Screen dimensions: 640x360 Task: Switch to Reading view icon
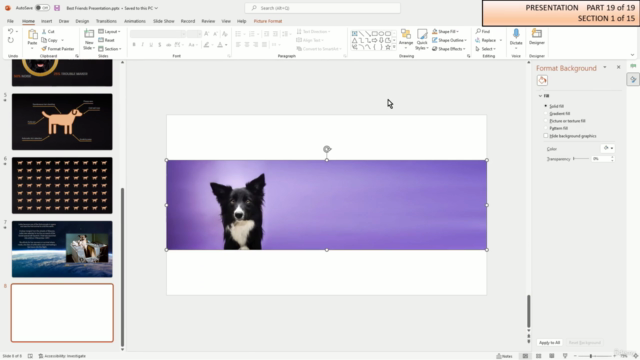pos(551,356)
